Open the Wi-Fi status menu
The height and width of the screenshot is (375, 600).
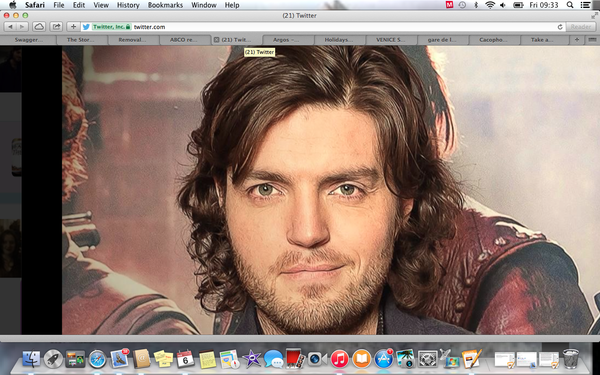coord(490,5)
